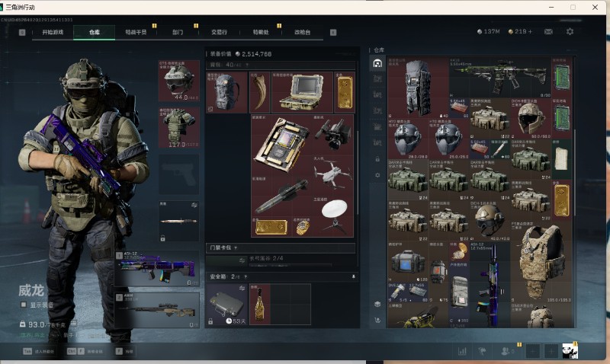The image size is (610, 364).
Task: Select the drone item in backpack
Action: click(x=333, y=176)
